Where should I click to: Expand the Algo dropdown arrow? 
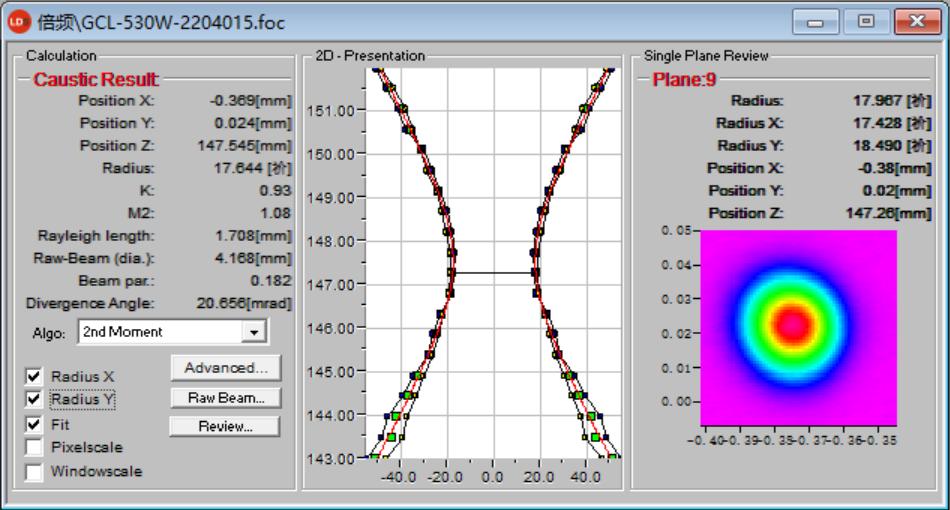click(x=255, y=331)
